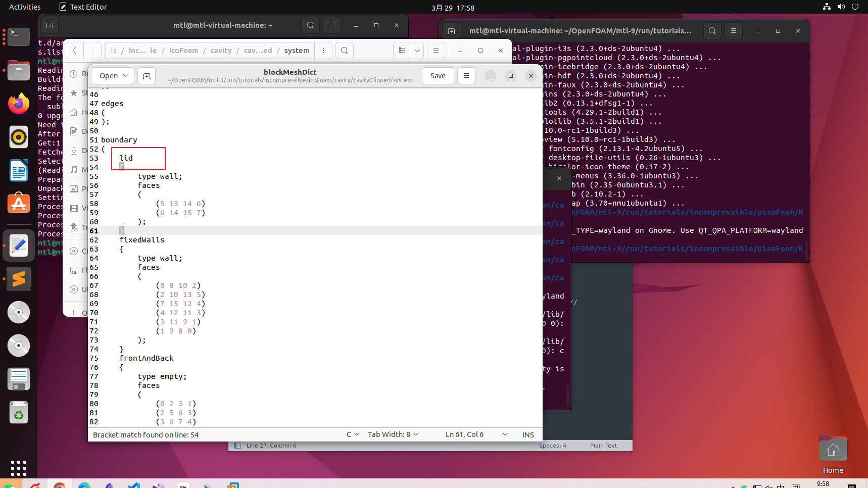The width and height of the screenshot is (868, 488).
Task: Open the Trash from the dock
Action: coord(19,413)
